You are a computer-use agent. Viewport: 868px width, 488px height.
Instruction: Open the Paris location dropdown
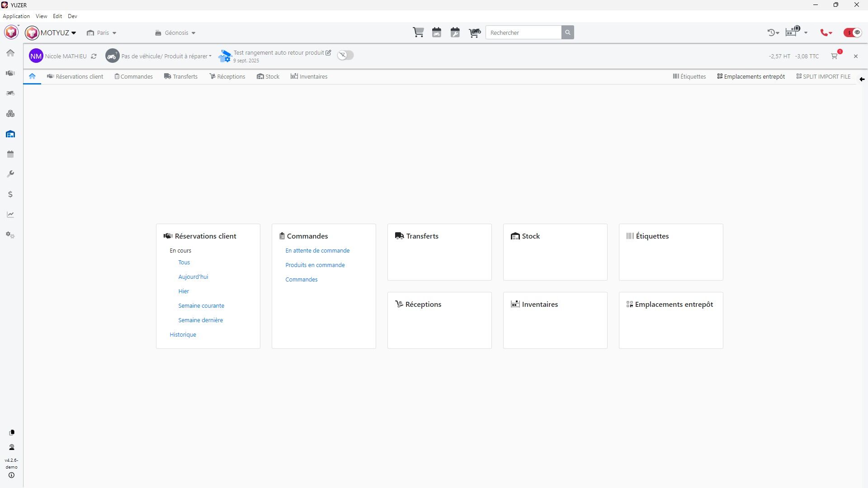pos(102,33)
